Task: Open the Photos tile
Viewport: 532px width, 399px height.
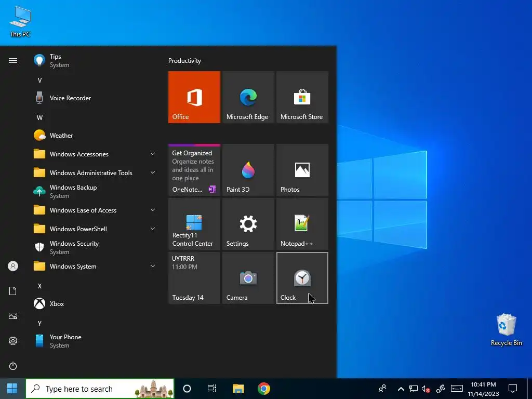Action: [x=302, y=170]
